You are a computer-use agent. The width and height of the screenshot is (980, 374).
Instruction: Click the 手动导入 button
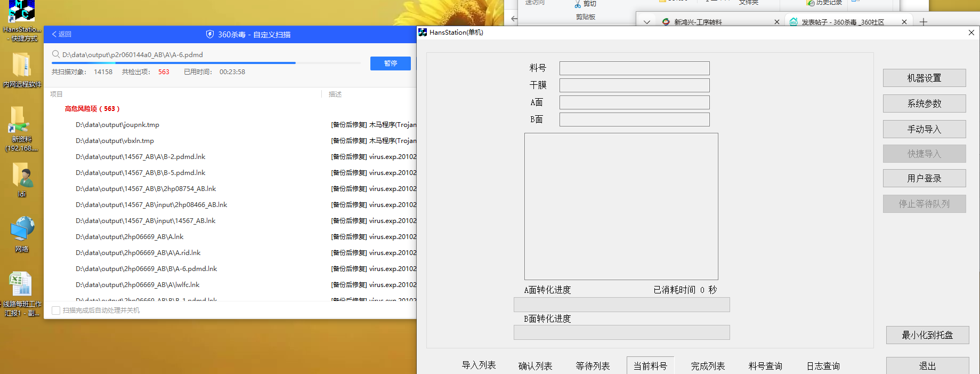click(924, 129)
